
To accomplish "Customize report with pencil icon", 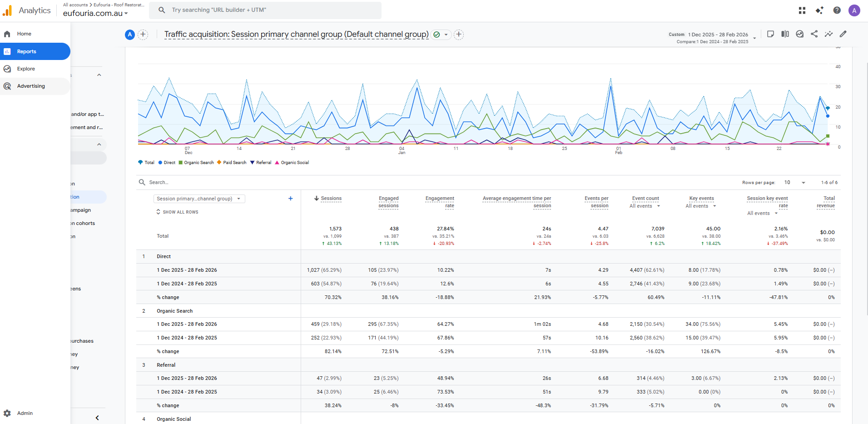I will point(843,34).
